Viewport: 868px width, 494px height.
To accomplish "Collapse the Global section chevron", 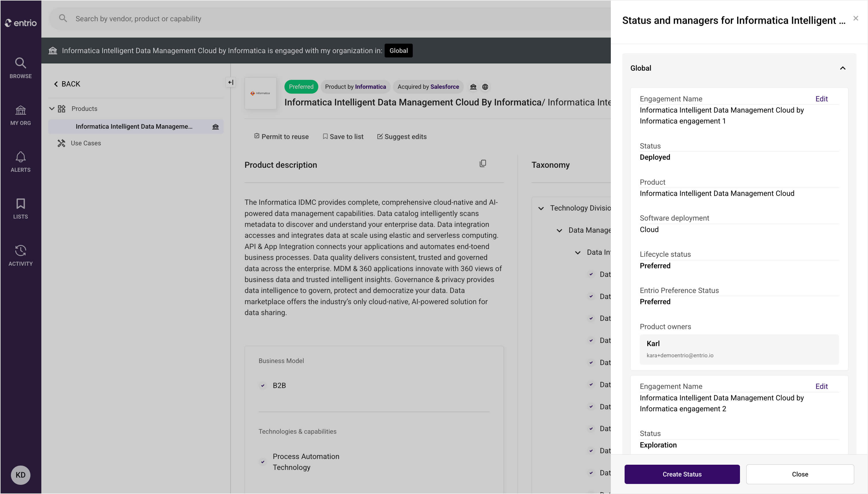I will [842, 68].
